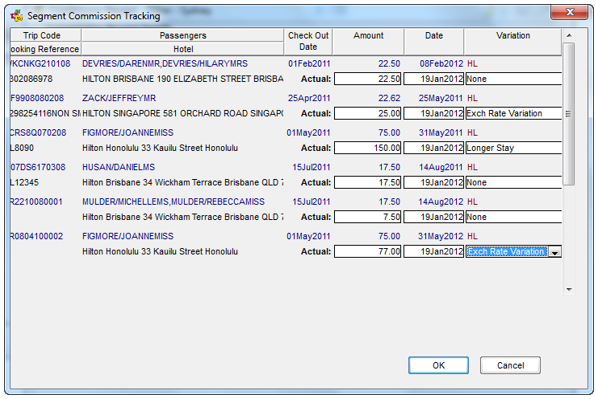This screenshot has height=399, width=596.
Task: Click the Cancel button
Action: pos(510,365)
